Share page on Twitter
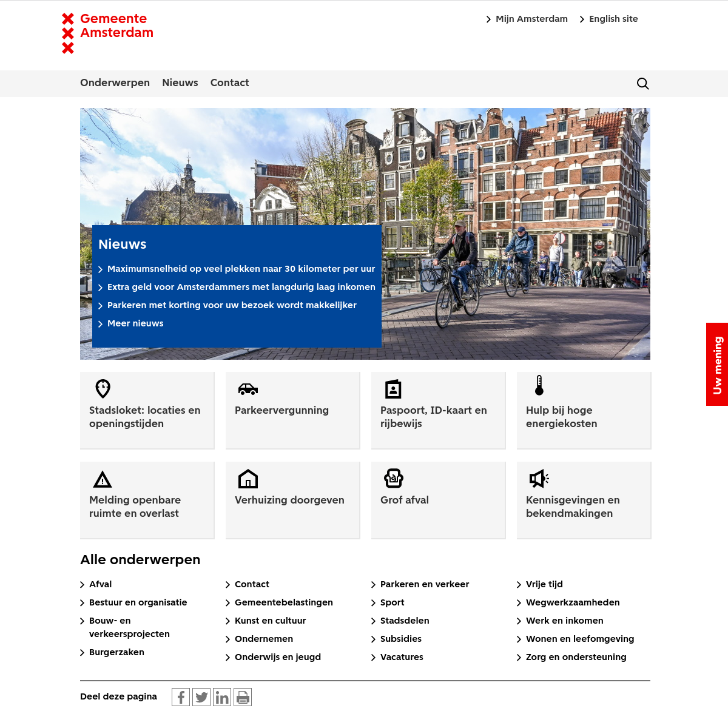The width and height of the screenshot is (728, 728). click(x=201, y=697)
